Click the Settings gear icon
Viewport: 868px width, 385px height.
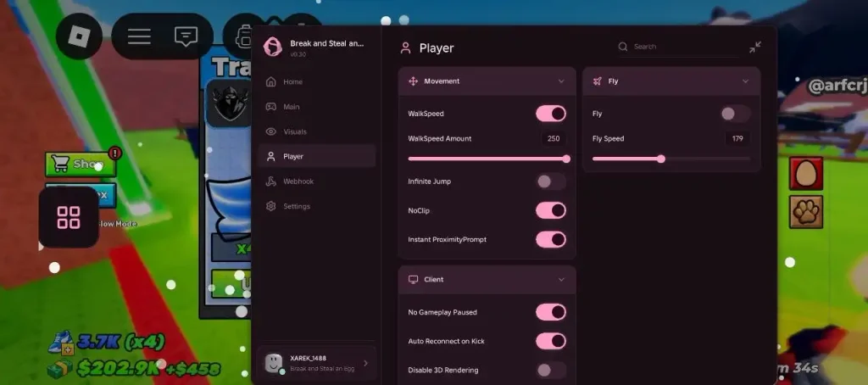coord(270,206)
